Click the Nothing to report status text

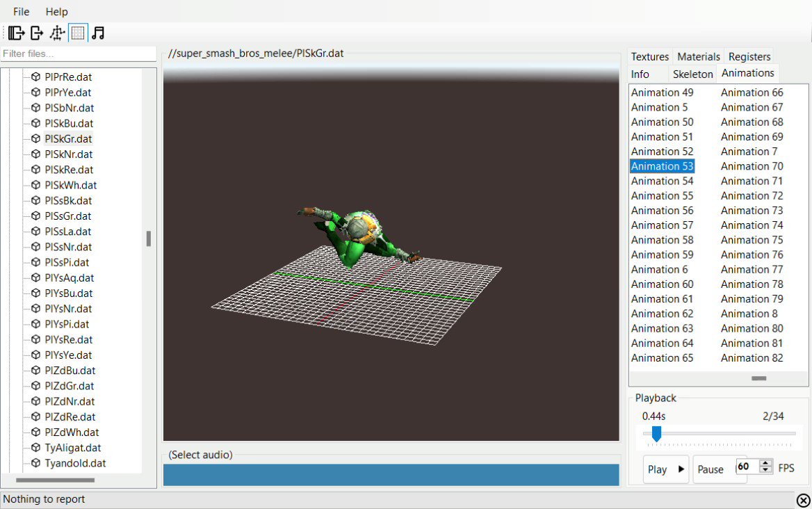(44, 499)
